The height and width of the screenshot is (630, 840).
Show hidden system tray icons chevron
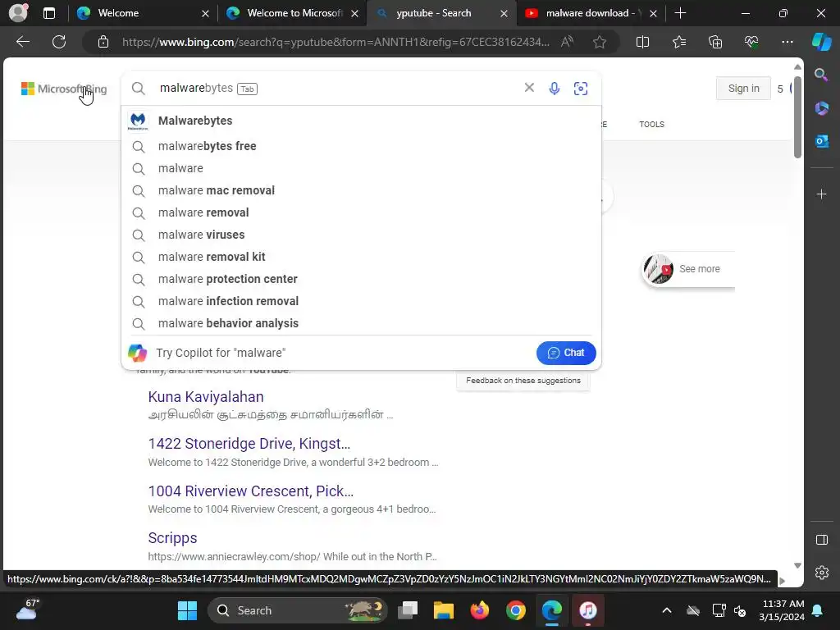[666, 610]
